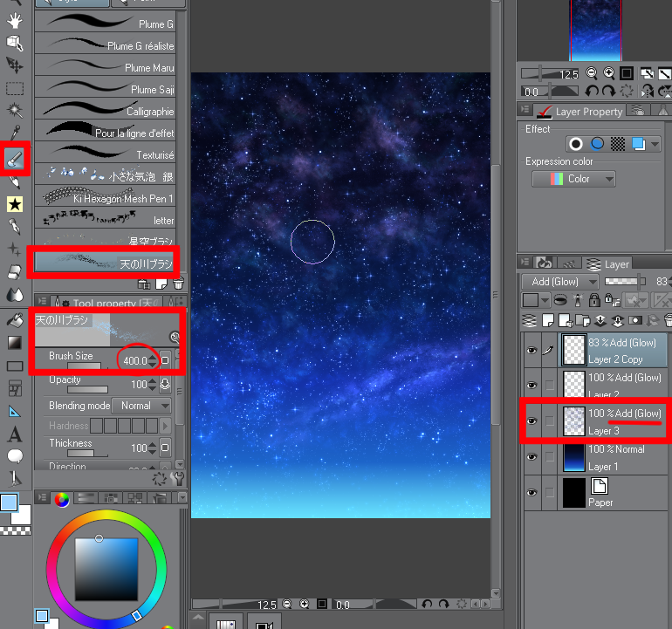Open layer palette color dropdown arrow
This screenshot has height=629, width=672.
[x=545, y=300]
